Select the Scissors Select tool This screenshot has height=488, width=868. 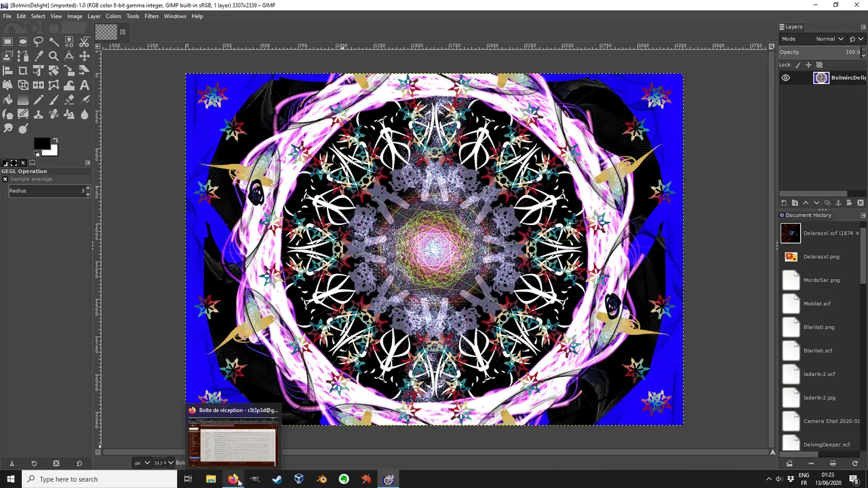click(x=84, y=41)
